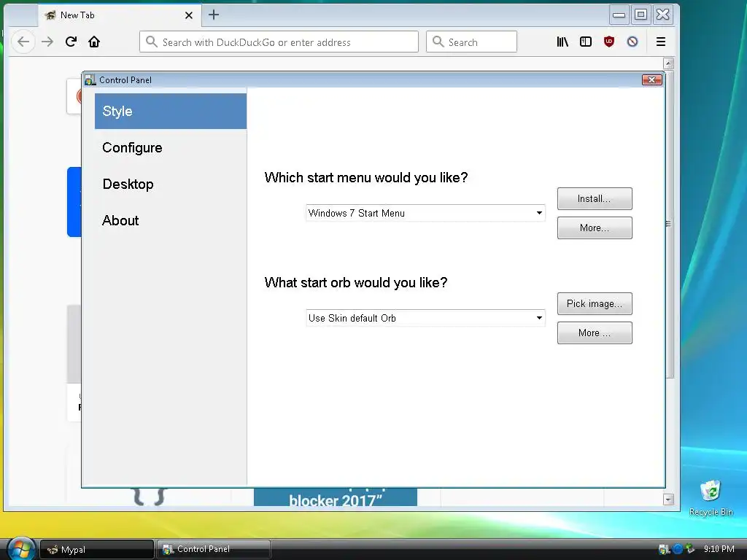The width and height of the screenshot is (747, 560).
Task: Click the page scrollbar up arrow
Action: [668, 63]
